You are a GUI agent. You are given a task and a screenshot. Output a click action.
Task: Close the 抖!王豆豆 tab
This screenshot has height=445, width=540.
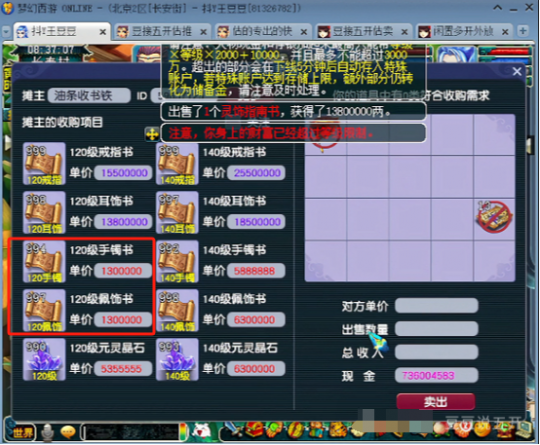click(103, 32)
